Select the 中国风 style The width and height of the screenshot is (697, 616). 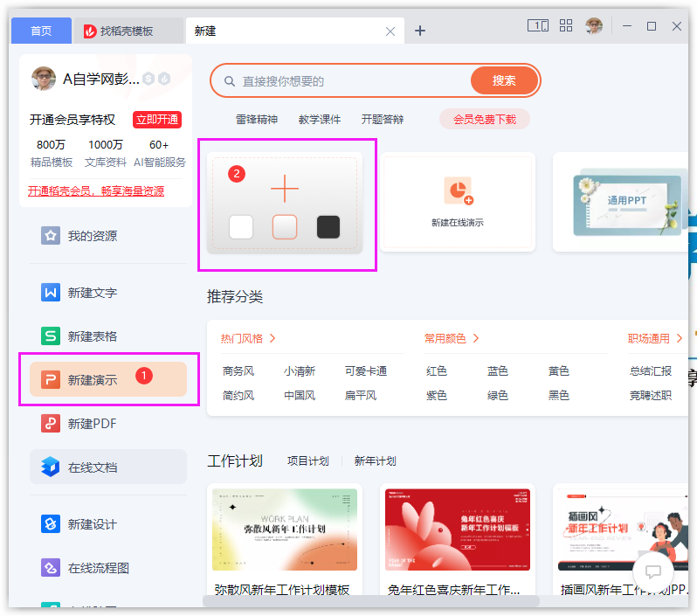click(300, 395)
